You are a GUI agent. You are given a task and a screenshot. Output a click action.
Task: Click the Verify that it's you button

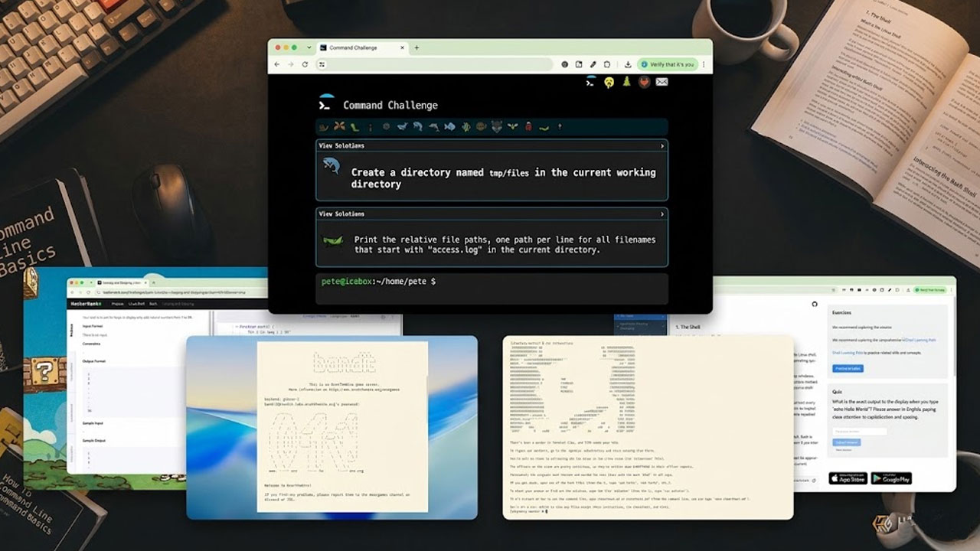(667, 64)
